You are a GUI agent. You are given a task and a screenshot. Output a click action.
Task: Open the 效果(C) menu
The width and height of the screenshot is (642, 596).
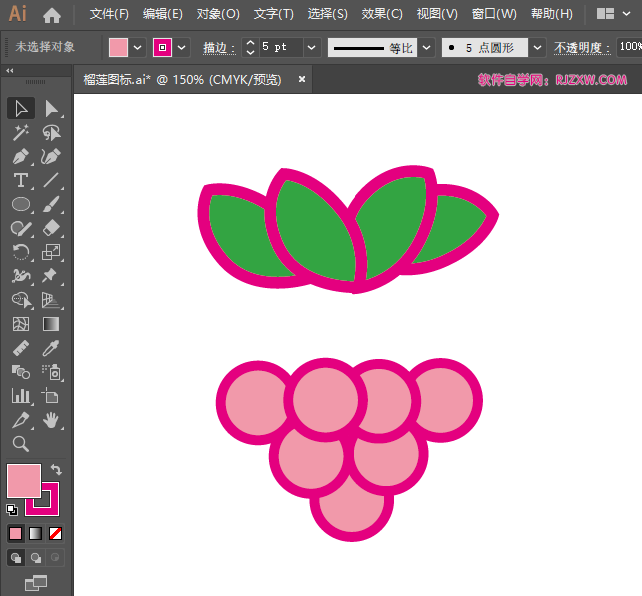(x=381, y=14)
